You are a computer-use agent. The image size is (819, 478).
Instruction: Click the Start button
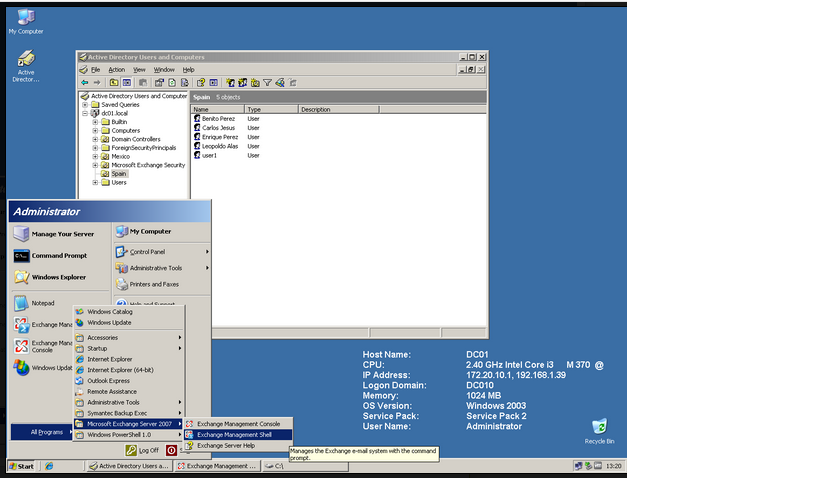pos(22,466)
